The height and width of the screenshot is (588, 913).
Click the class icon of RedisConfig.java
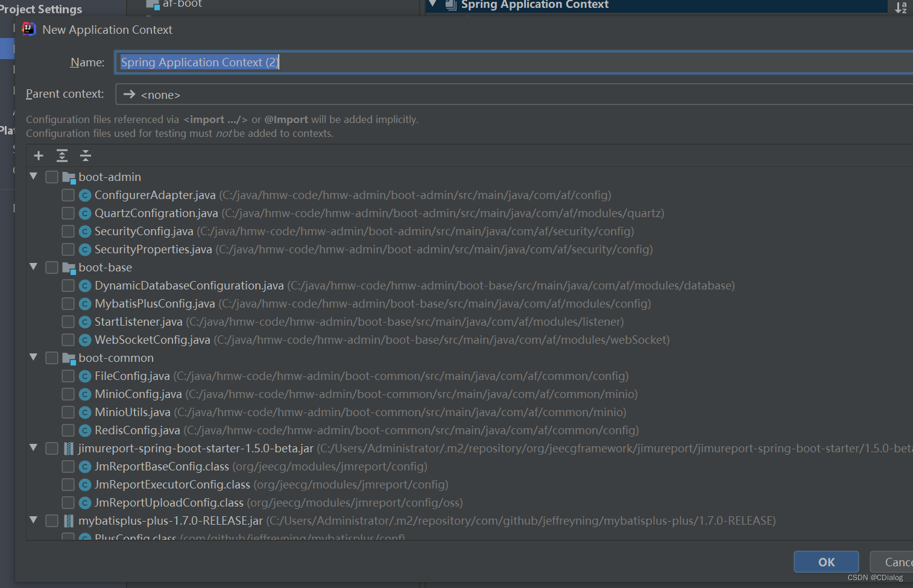(85, 431)
